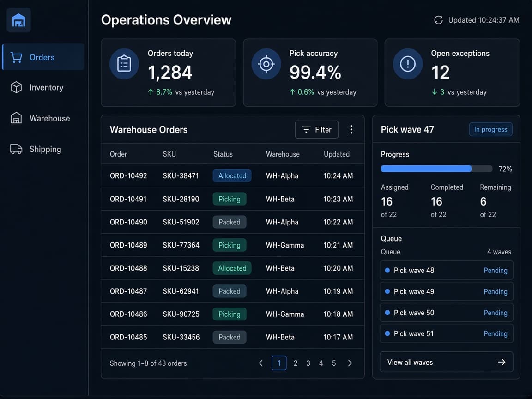The width and height of the screenshot is (532, 399).
Task: Click the filter lines icon in Filter button
Action: pyautogui.click(x=306, y=129)
